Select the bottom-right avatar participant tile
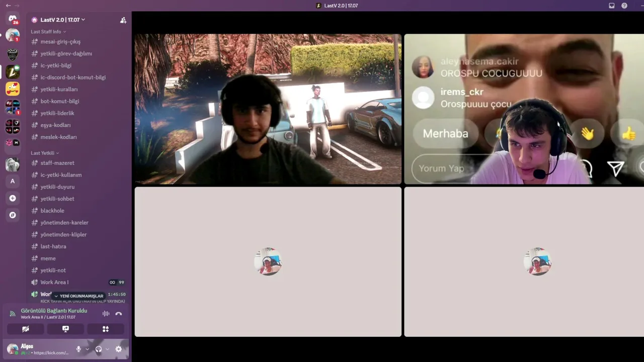This screenshot has height=362, width=644. pos(524,261)
